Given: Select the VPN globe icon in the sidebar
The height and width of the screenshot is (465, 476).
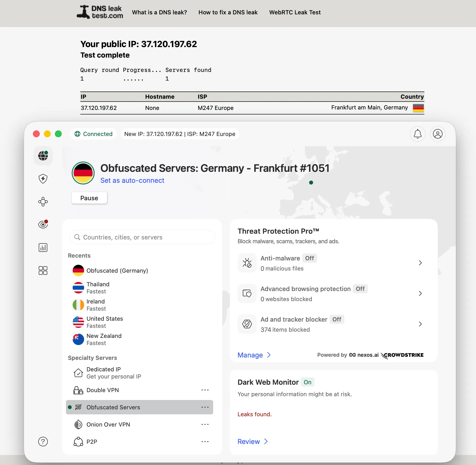Looking at the screenshot, I should (43, 156).
